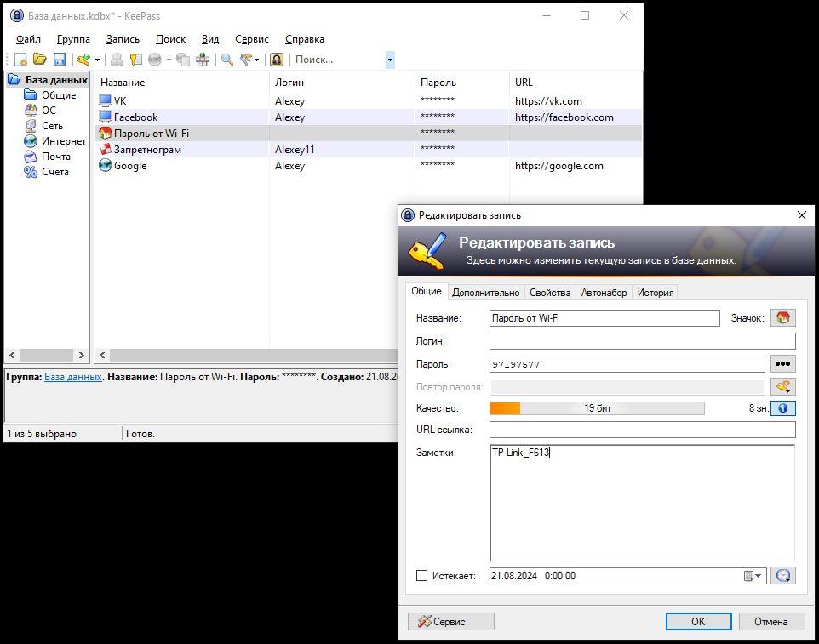This screenshot has height=644, width=819.
Task: Open the Группа menu
Action: [73, 39]
